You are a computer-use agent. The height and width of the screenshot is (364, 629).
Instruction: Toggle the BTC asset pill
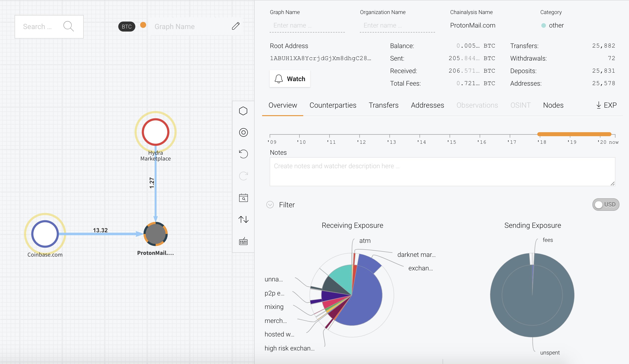127,27
